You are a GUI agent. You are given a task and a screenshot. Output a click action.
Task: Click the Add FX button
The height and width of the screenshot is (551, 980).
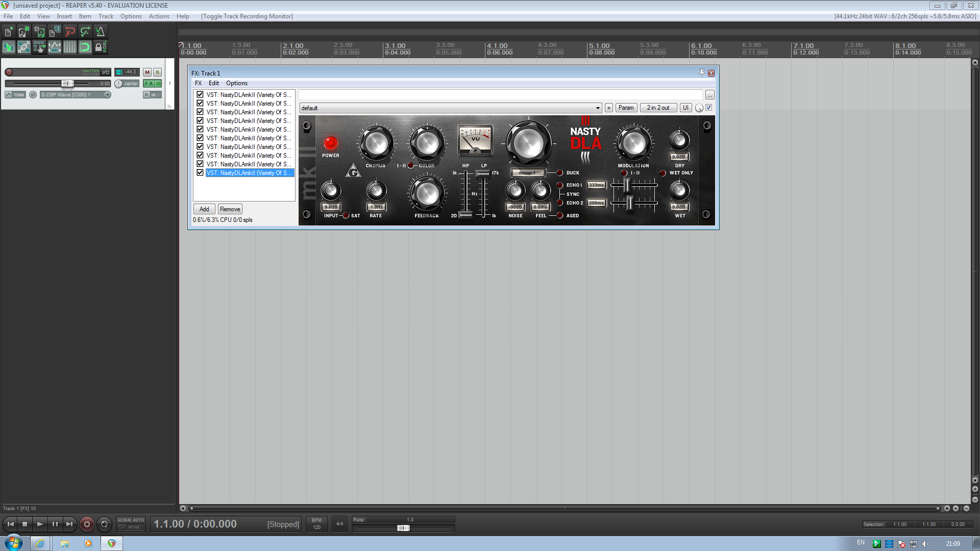204,209
